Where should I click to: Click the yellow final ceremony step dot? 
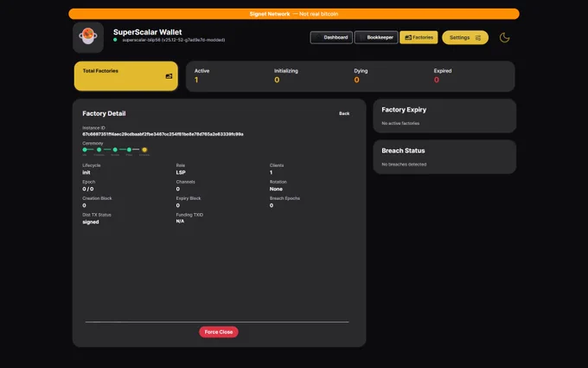coord(144,150)
